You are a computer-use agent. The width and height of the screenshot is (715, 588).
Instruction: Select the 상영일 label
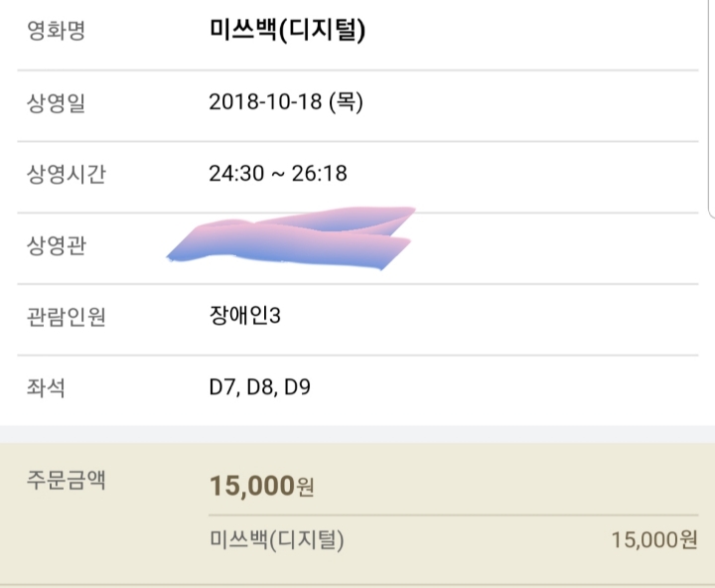[x=56, y=102]
